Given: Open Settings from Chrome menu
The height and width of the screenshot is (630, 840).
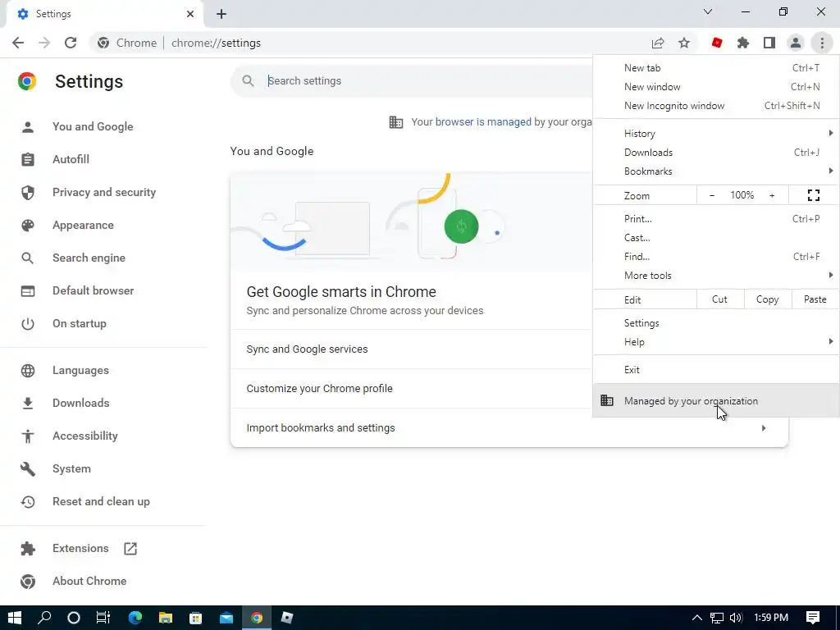Looking at the screenshot, I should tap(716, 323).
